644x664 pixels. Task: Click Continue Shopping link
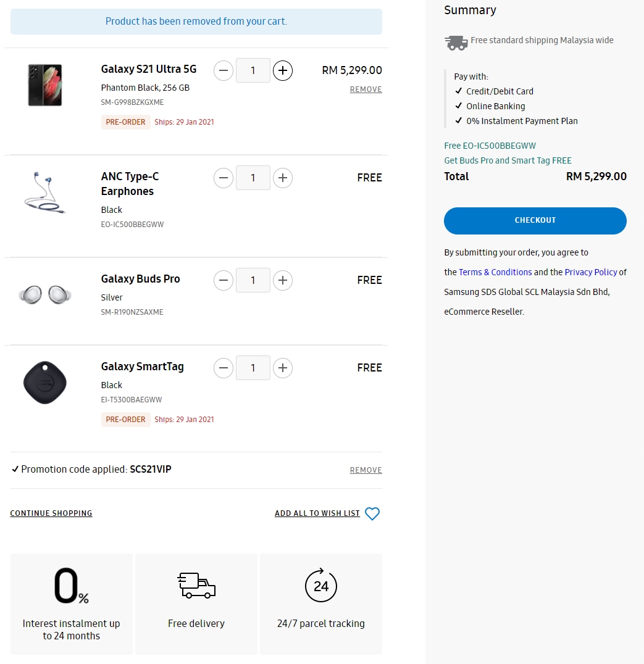(x=51, y=513)
